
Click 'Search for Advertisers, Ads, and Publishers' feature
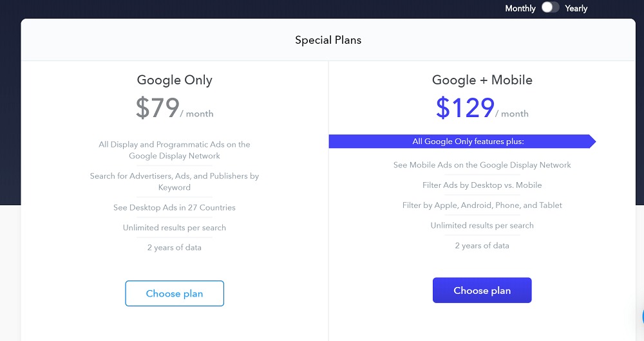click(x=175, y=181)
